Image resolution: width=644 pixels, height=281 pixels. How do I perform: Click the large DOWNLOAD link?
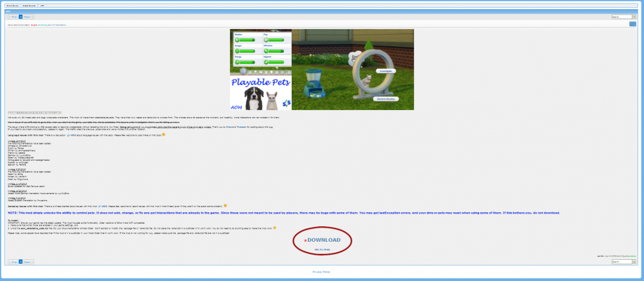324,240
